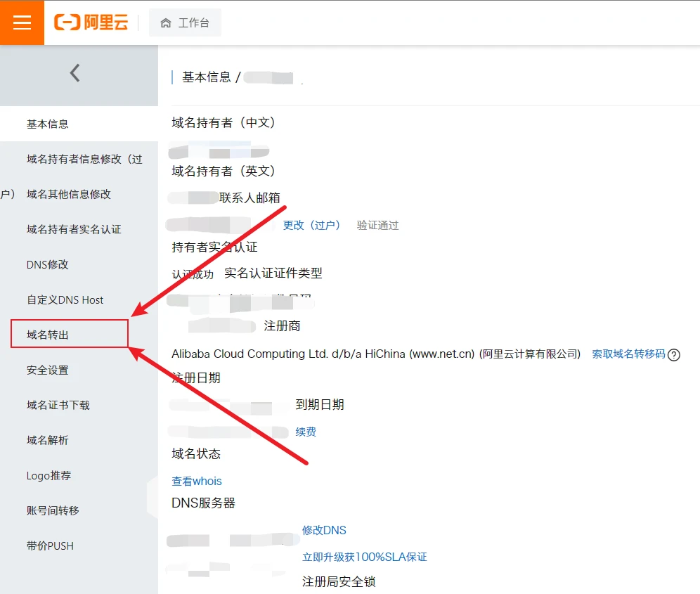The width and height of the screenshot is (700, 594).
Task: Click the 域名持有者（英文）label
Action: click(x=223, y=171)
